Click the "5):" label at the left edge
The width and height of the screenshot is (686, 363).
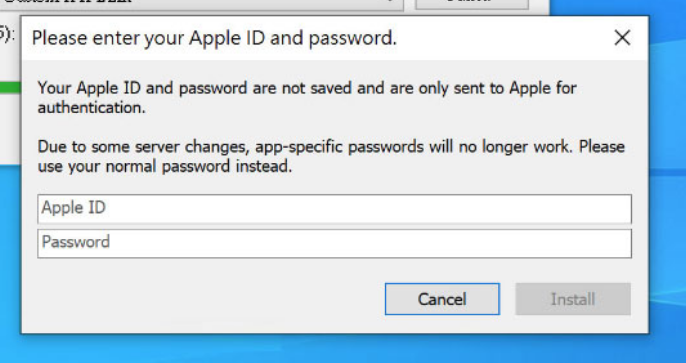(x=7, y=35)
